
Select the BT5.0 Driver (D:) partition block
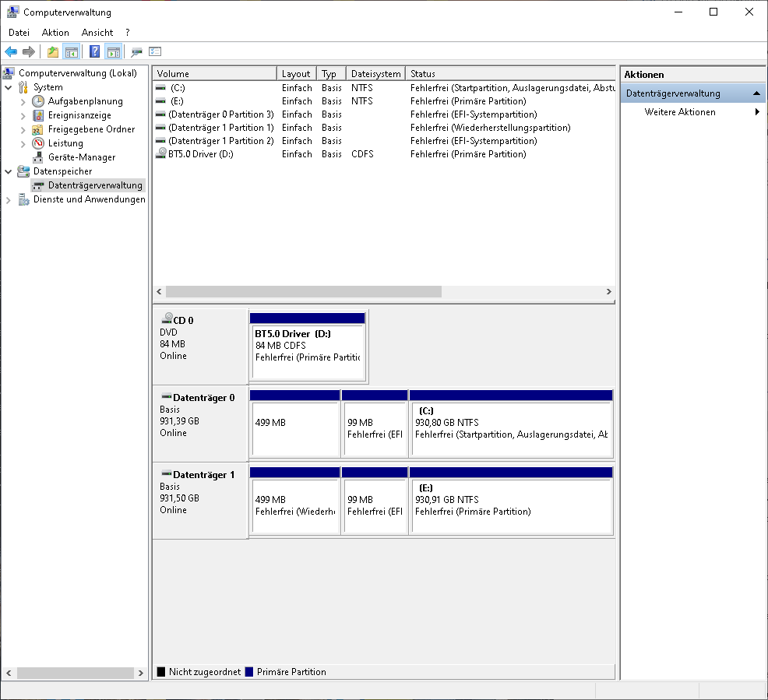308,346
